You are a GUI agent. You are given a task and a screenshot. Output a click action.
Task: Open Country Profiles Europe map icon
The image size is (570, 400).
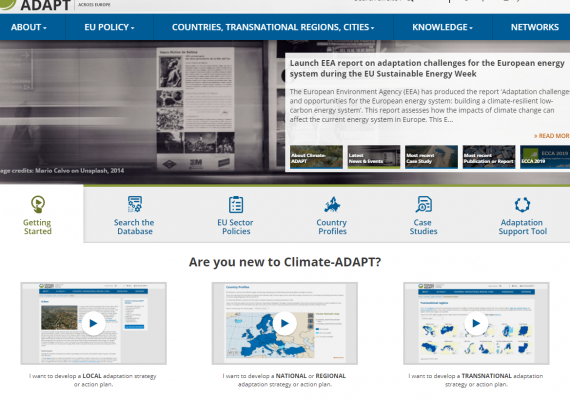point(332,204)
